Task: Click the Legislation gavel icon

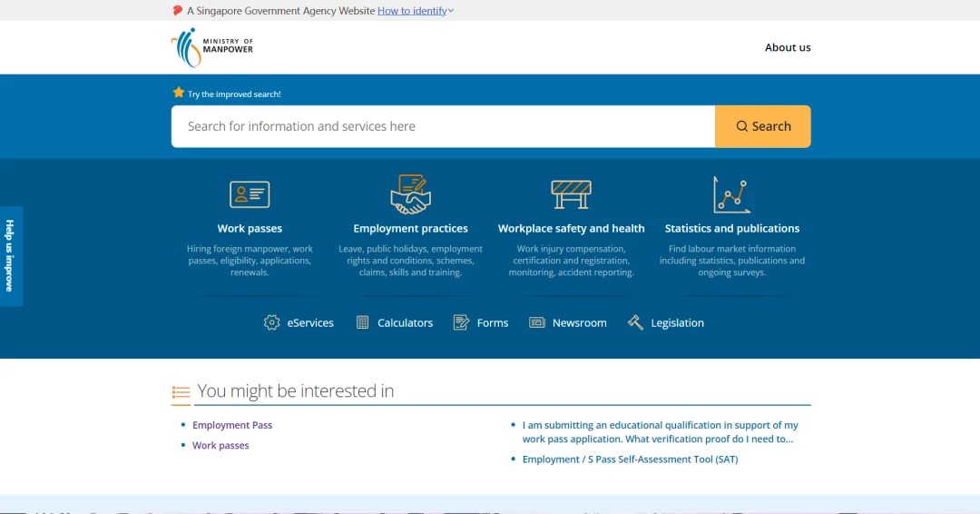Action: tap(635, 322)
